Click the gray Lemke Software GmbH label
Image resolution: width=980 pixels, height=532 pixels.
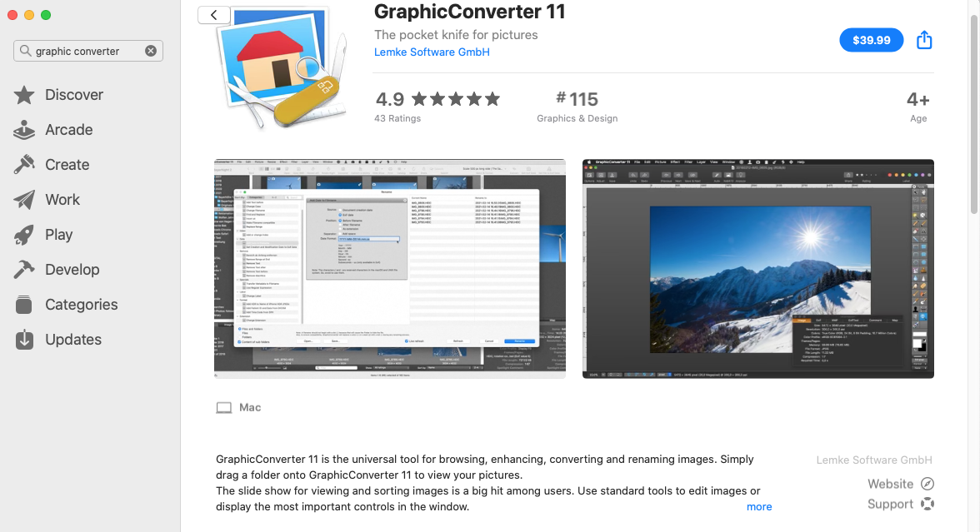pyautogui.click(x=873, y=460)
